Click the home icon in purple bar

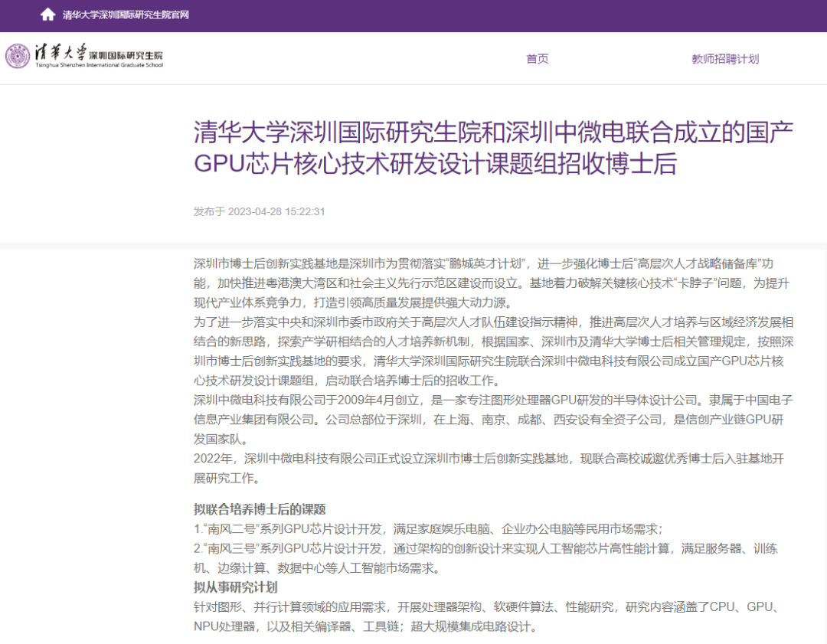[47, 15]
